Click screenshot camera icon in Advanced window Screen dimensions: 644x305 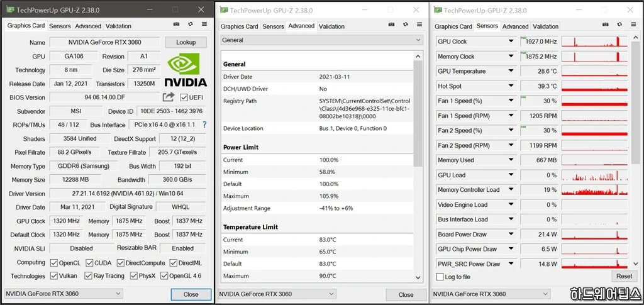[x=392, y=25]
